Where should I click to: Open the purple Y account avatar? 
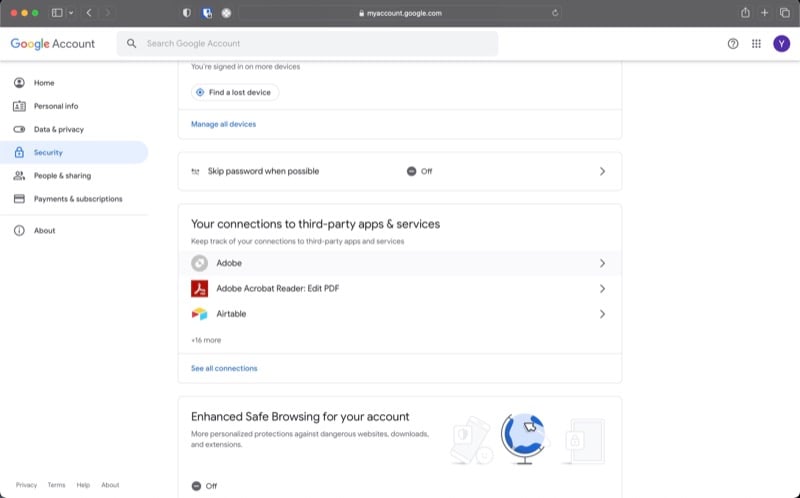point(781,44)
